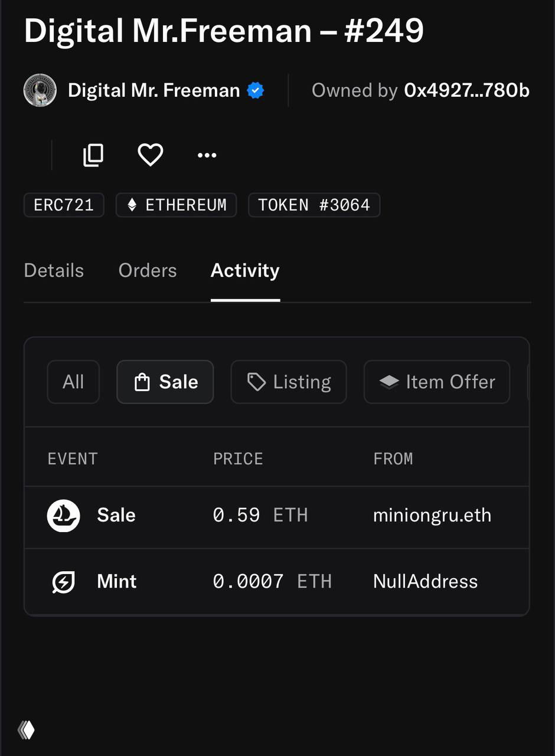Viewport: 555px width, 756px height.
Task: Select the Activity tab
Action: pos(245,271)
